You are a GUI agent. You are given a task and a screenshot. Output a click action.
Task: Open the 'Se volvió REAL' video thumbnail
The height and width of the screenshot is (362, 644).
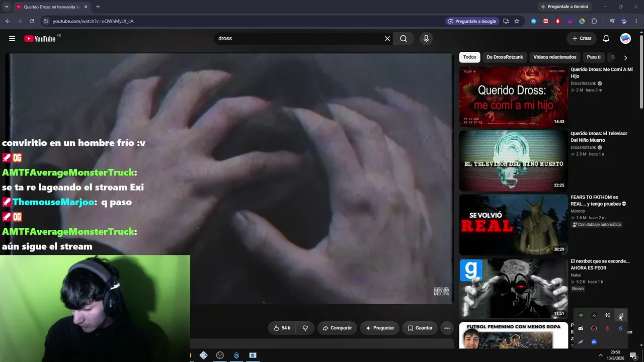coord(513,224)
